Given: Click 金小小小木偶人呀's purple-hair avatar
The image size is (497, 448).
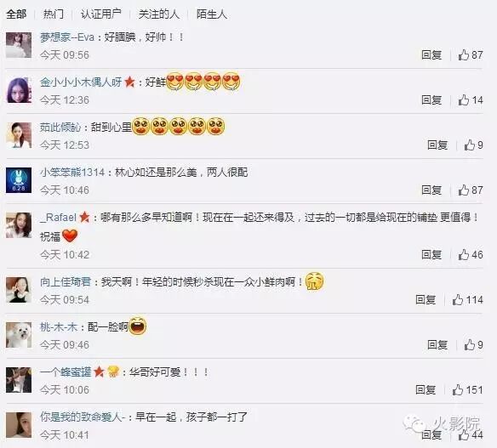Looking at the screenshot, I should tap(19, 90).
